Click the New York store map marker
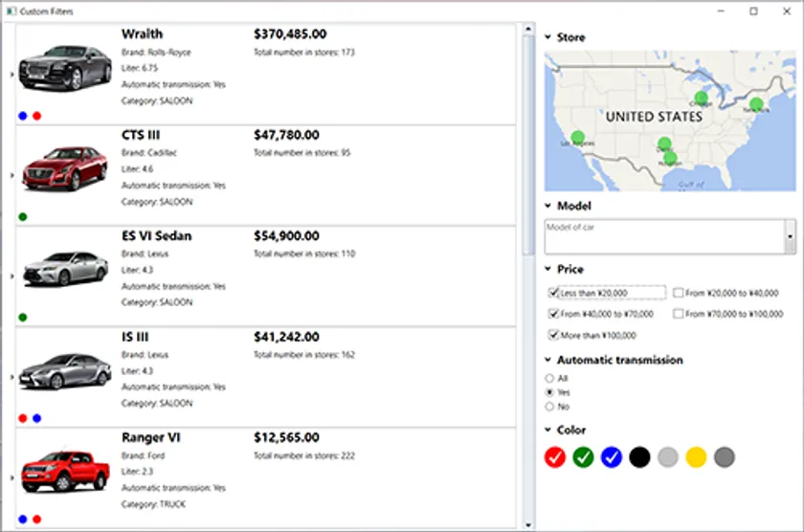 (756, 104)
